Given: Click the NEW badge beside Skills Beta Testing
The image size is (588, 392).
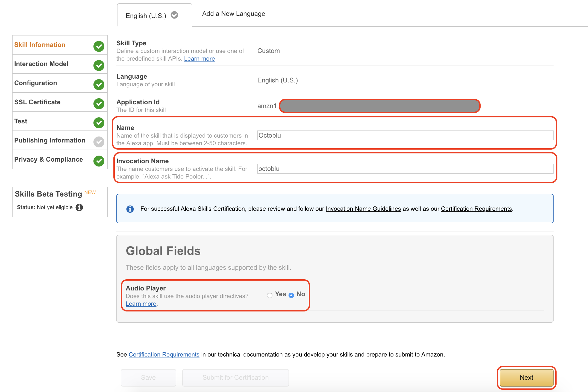Looking at the screenshot, I should pyautogui.click(x=90, y=192).
